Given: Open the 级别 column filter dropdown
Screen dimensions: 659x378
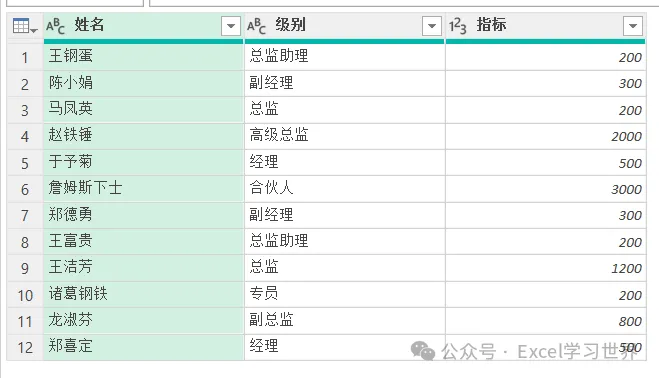Looking at the screenshot, I should coord(432,26).
